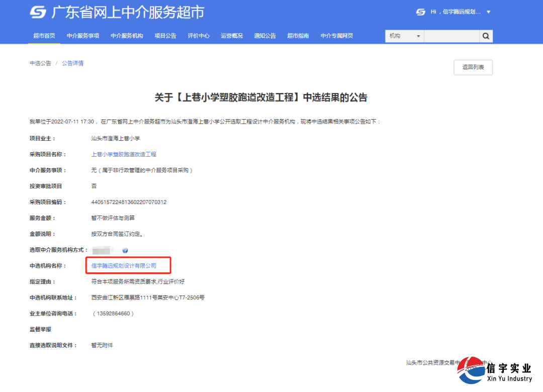The width and height of the screenshot is (543, 392).
Task: Click the 中选公告 breadcrumb link
Action: (40, 63)
